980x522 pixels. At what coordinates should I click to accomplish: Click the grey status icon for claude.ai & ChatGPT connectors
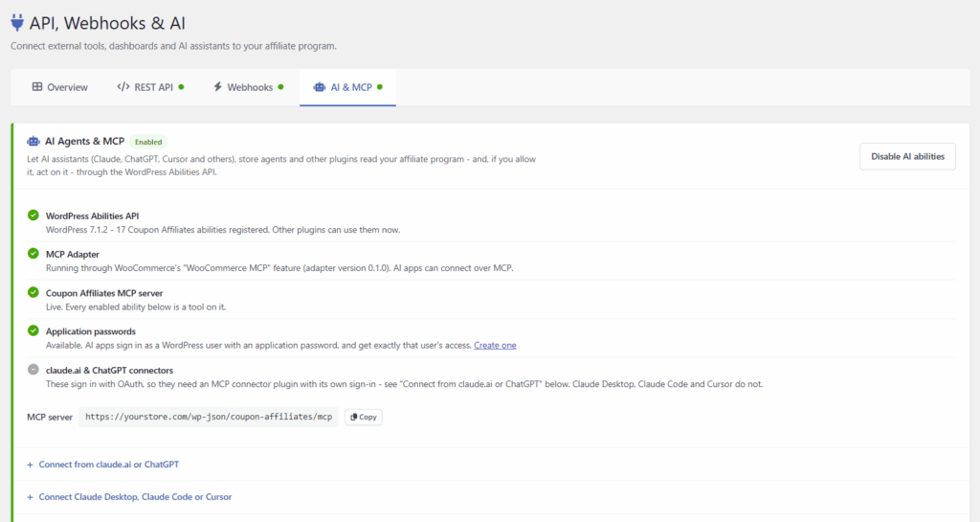[x=33, y=370]
